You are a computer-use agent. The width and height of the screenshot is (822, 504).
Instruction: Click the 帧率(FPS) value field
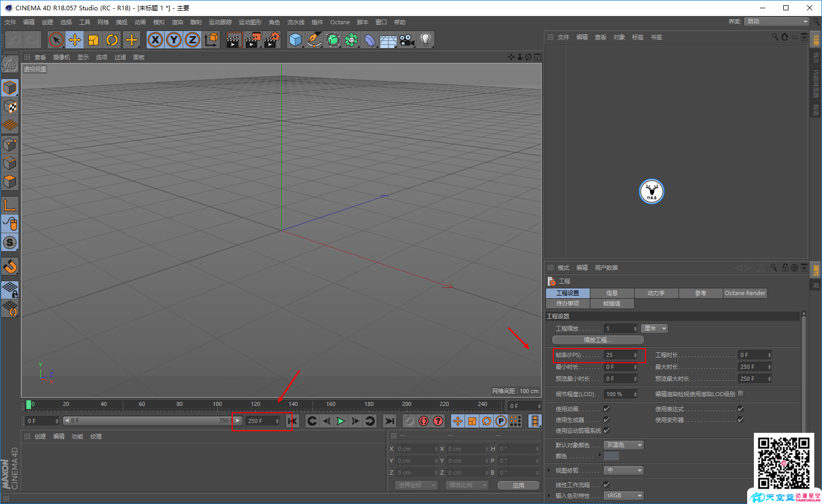click(621, 355)
